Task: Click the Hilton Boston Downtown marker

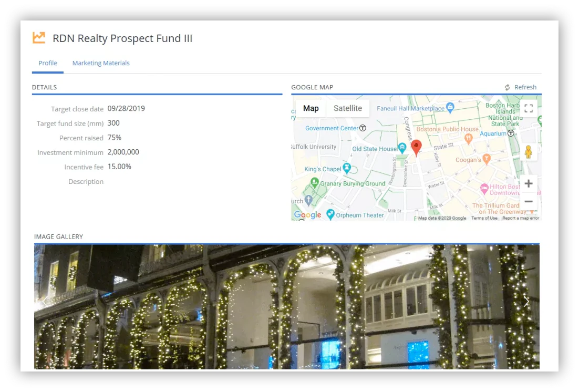Action: 484,189
